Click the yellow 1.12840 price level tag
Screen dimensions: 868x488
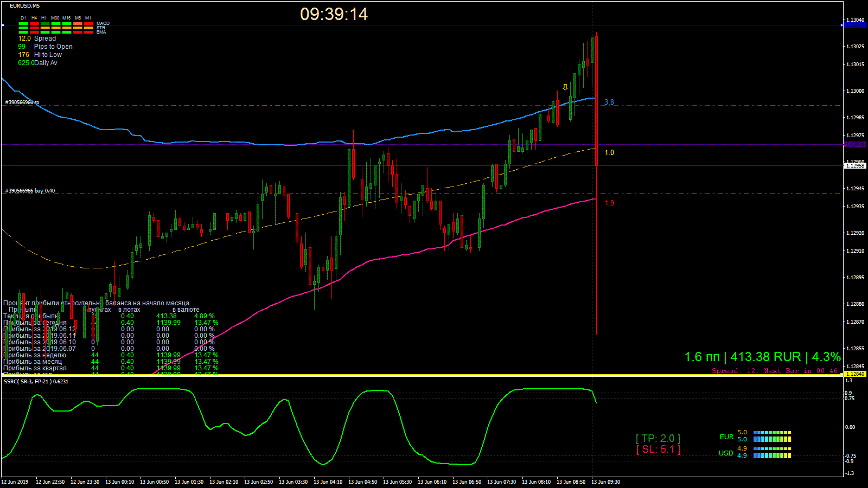[856, 374]
